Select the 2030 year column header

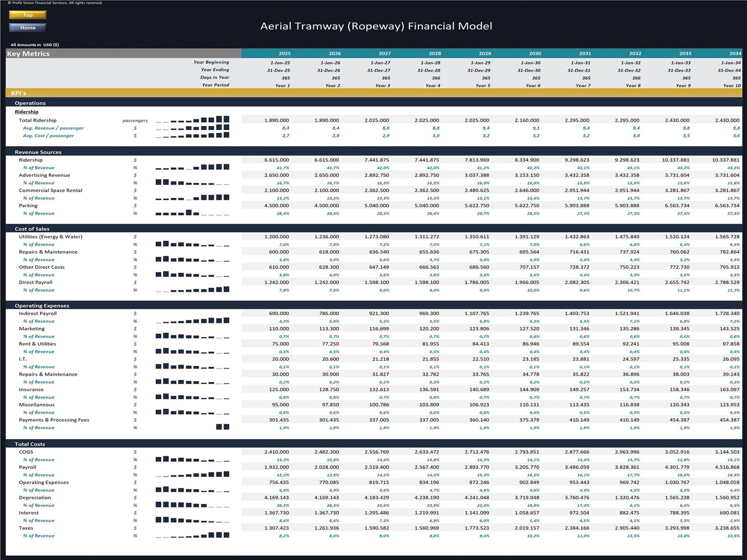coord(535,53)
